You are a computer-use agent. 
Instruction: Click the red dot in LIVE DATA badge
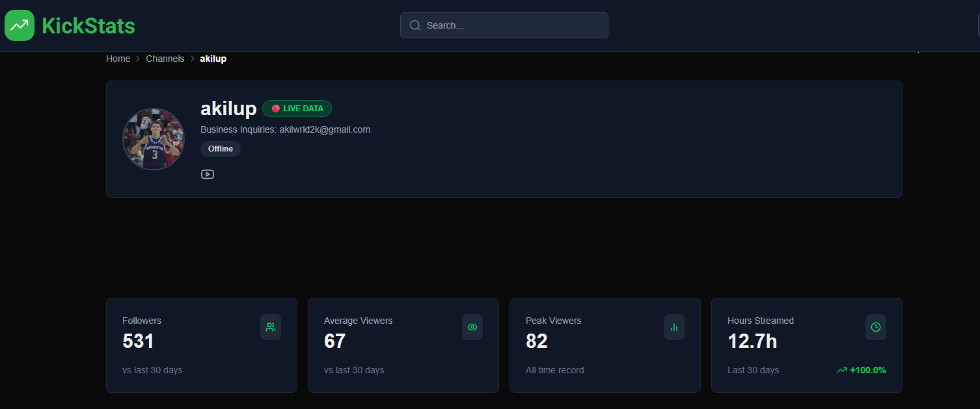(x=276, y=109)
